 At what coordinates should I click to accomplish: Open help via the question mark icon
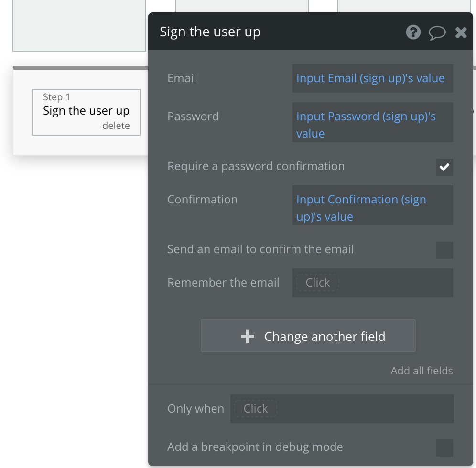[x=413, y=32]
